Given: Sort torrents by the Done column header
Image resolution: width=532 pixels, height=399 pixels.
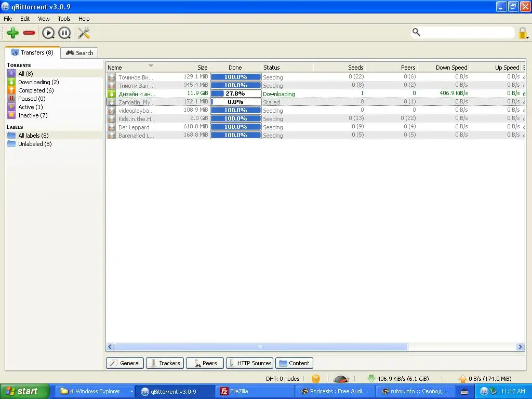Looking at the screenshot, I should click(235, 67).
